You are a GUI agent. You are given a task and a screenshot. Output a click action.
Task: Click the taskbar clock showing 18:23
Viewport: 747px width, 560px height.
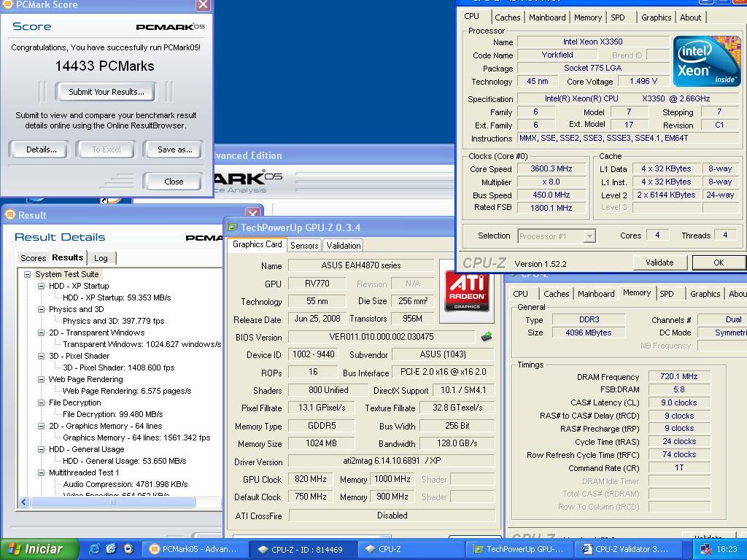[727, 550]
